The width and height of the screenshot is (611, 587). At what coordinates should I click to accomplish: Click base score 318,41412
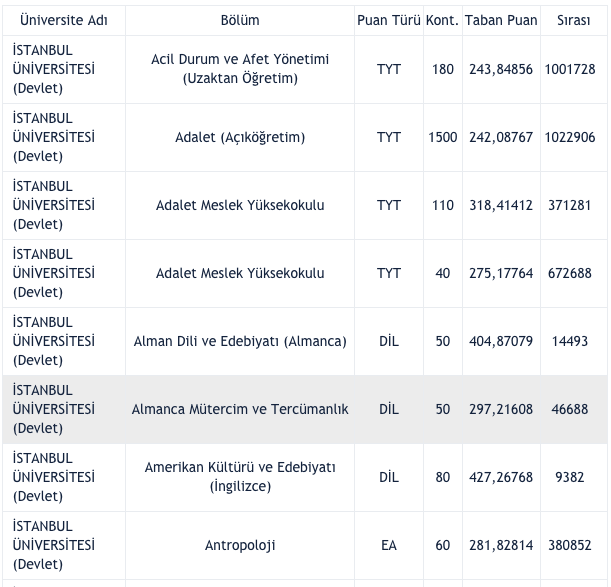click(x=501, y=205)
